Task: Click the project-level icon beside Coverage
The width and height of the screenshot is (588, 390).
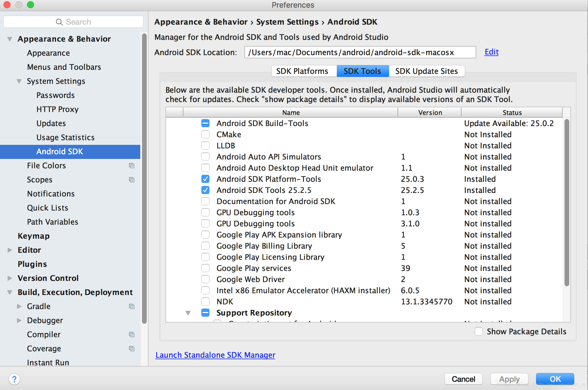Action: [132, 349]
